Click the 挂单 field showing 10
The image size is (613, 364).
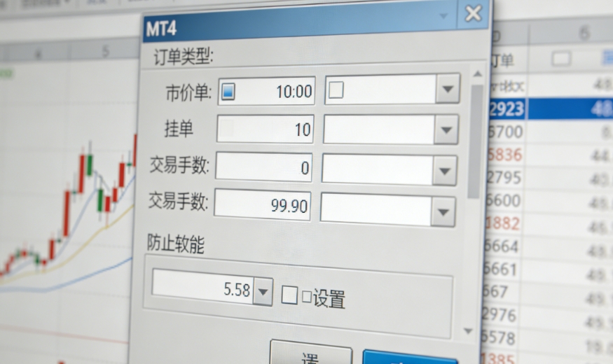pyautogui.click(x=265, y=129)
